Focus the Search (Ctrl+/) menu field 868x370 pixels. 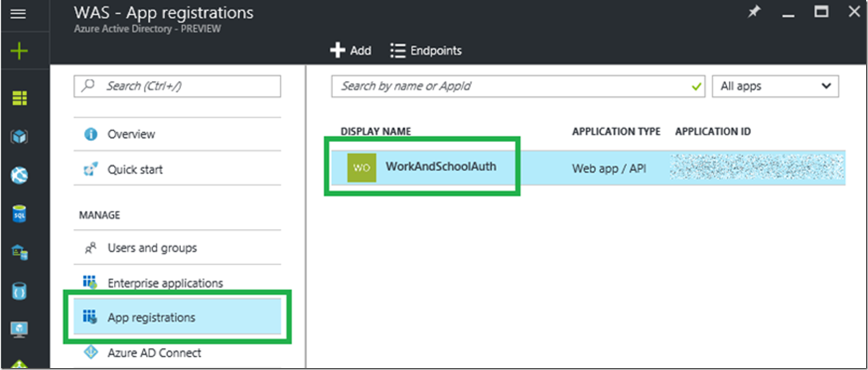pos(177,86)
